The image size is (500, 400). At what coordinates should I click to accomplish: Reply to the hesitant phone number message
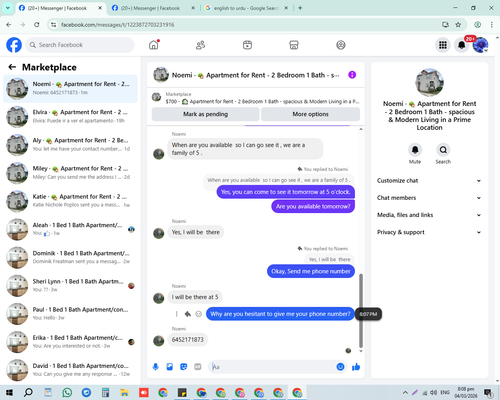point(188,314)
